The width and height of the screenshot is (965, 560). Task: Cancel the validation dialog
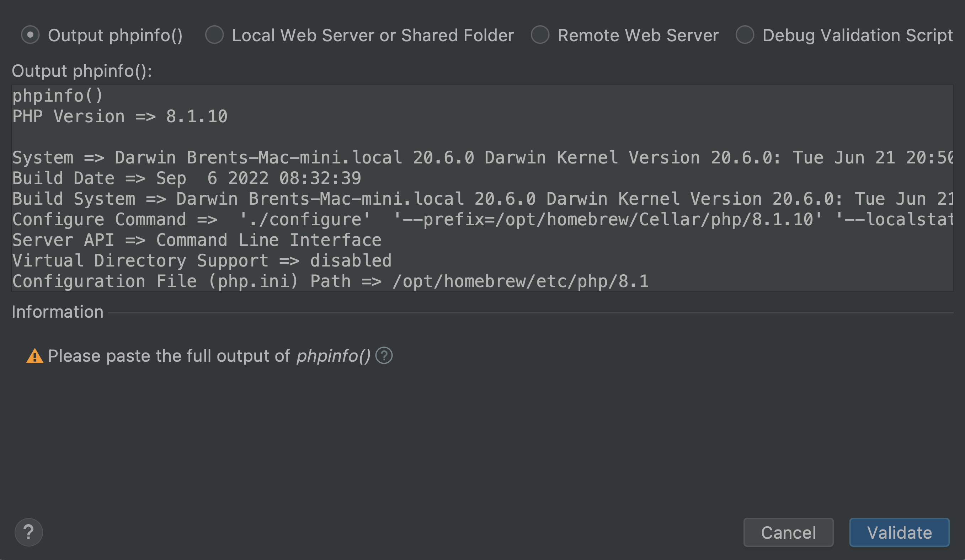coord(788,532)
